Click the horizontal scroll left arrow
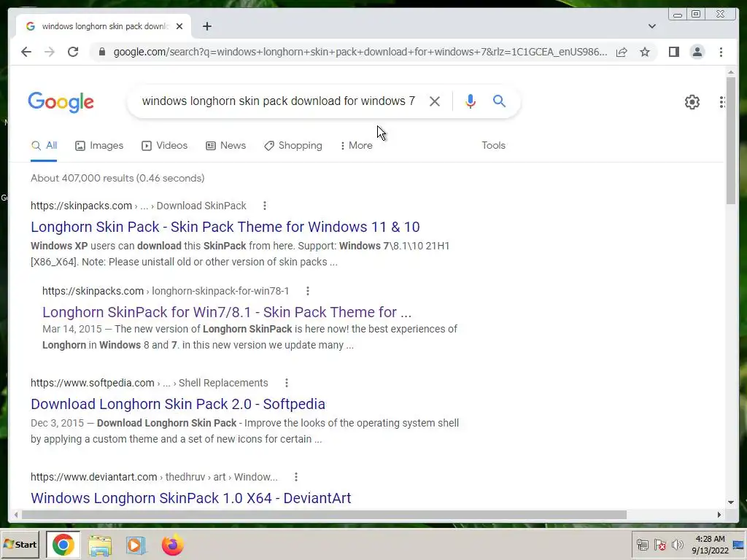Viewport: 747px width, 560px height. point(16,515)
